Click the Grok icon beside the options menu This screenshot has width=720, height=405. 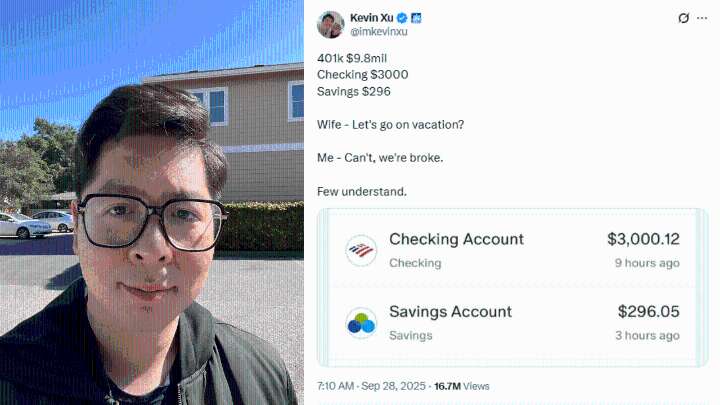click(x=683, y=18)
